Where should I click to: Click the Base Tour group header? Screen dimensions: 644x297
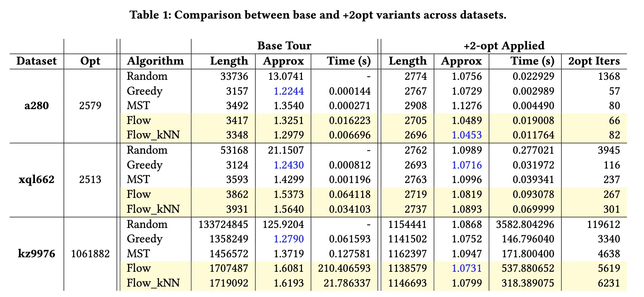[x=284, y=46]
